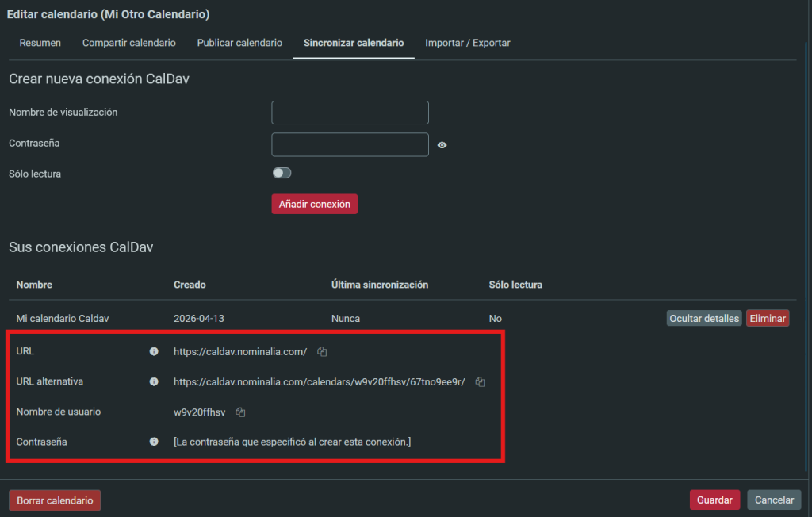Click info icon beside URL alternativa
812x517 pixels.
(154, 381)
